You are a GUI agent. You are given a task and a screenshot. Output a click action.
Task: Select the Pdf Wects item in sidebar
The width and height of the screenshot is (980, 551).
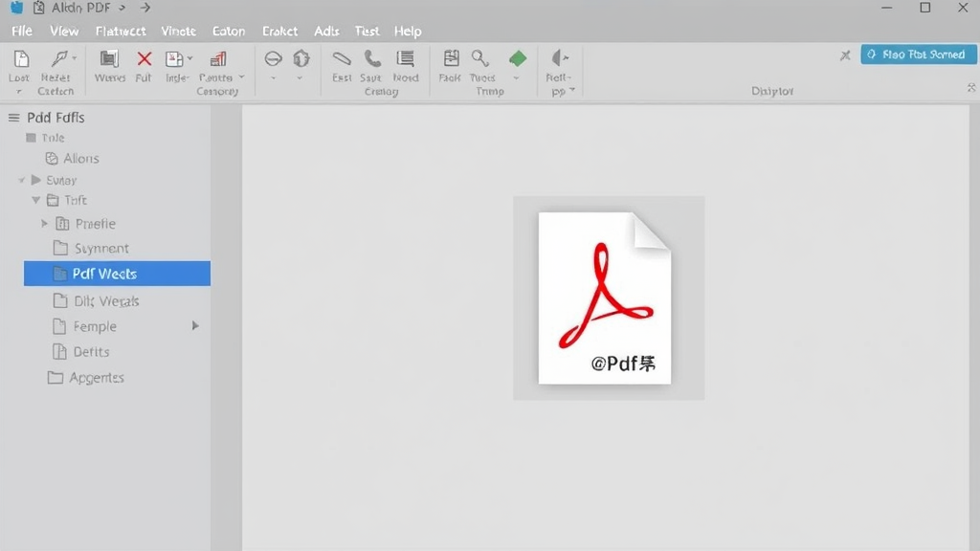tap(117, 274)
